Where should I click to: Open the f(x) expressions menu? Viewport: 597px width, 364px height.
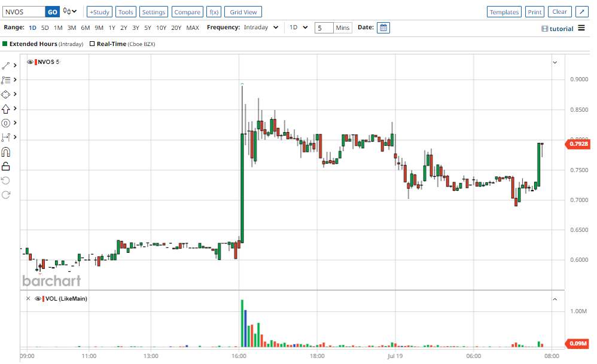pyautogui.click(x=214, y=12)
